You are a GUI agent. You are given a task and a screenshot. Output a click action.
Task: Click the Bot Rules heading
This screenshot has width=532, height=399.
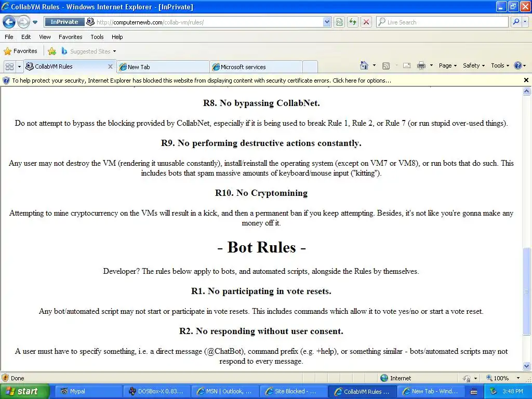tap(261, 247)
